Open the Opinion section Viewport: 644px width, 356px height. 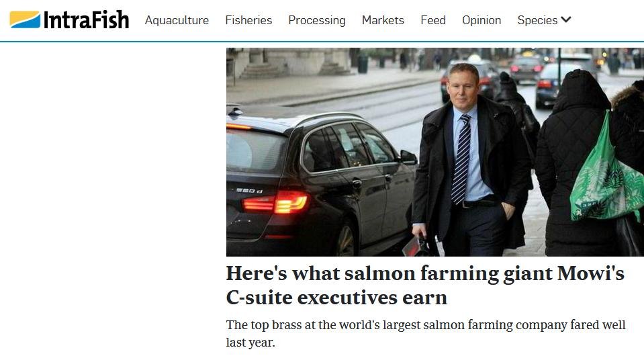pyautogui.click(x=481, y=20)
